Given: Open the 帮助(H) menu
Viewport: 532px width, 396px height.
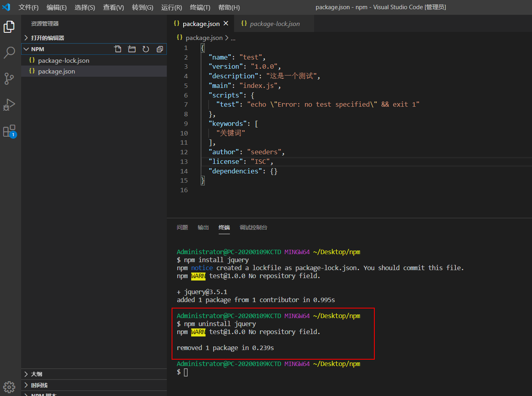Looking at the screenshot, I should 229,7.
